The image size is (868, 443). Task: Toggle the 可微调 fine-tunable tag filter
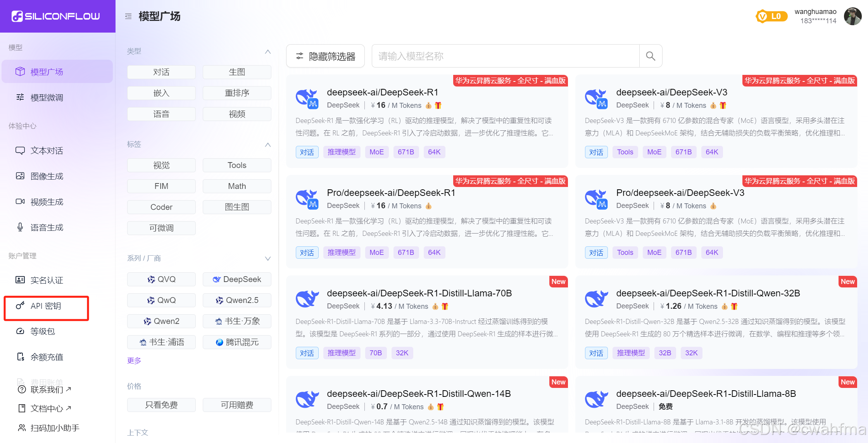[x=161, y=228]
